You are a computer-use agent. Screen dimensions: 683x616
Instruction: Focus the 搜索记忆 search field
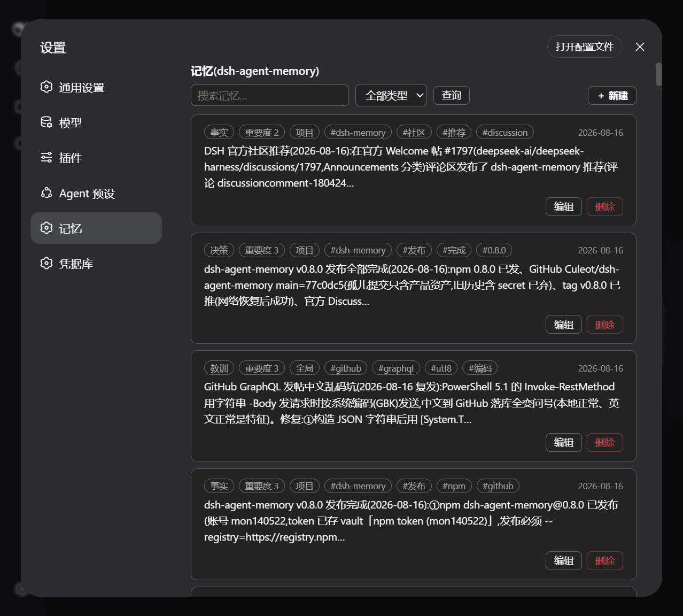point(270,95)
